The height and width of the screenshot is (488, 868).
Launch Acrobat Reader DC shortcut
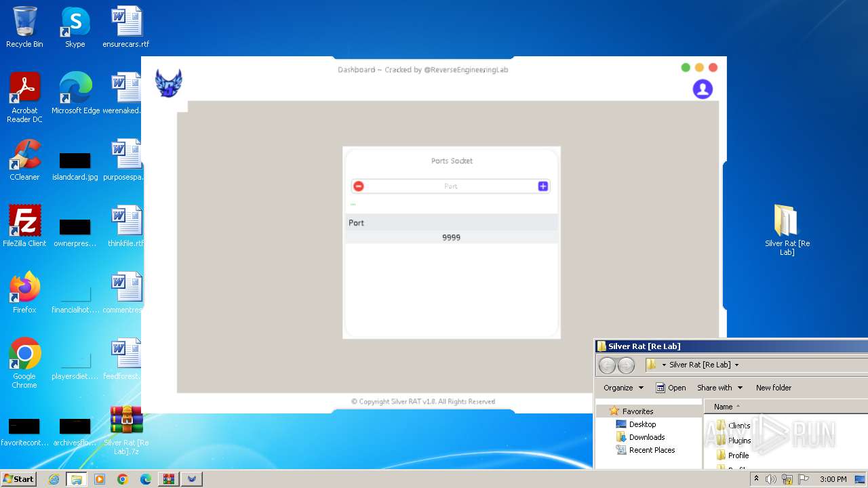tap(24, 97)
